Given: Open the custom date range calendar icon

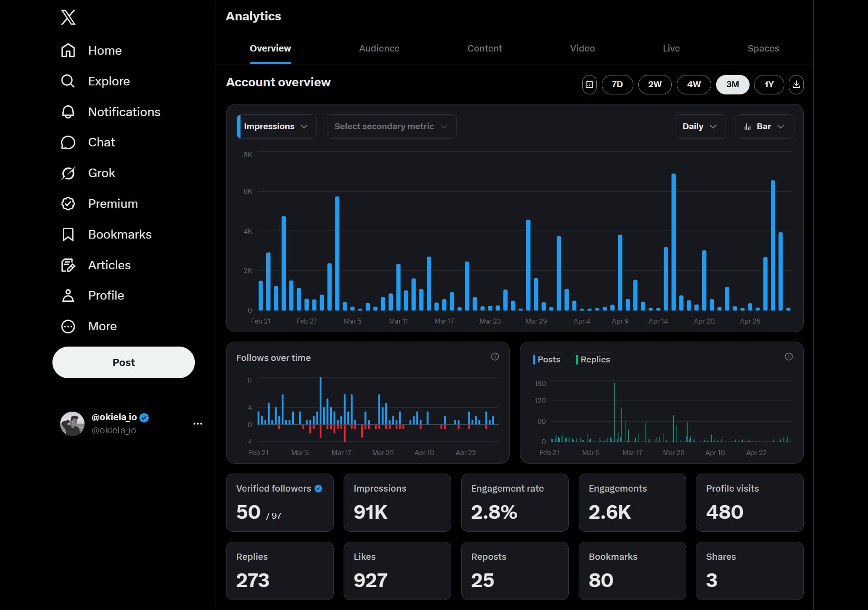Looking at the screenshot, I should coord(590,84).
